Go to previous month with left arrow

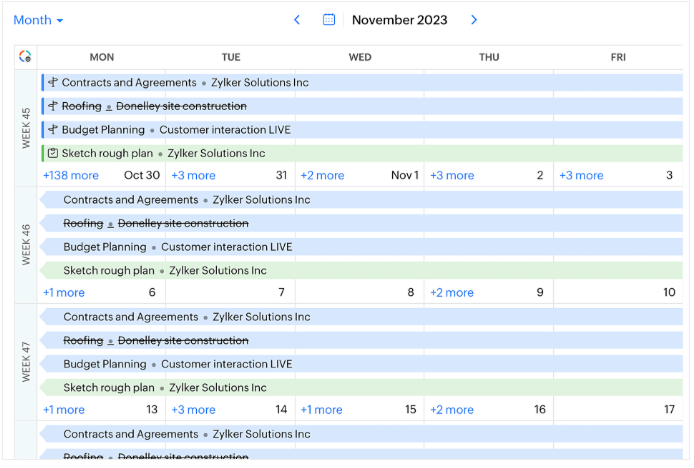tap(297, 20)
